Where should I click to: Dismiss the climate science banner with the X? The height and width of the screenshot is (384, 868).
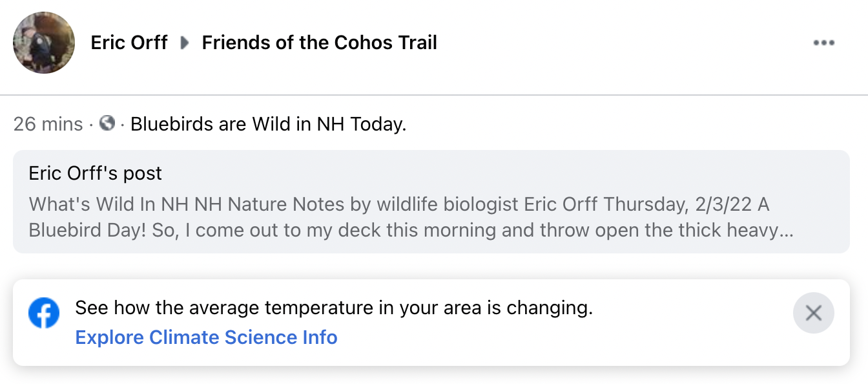pyautogui.click(x=813, y=313)
